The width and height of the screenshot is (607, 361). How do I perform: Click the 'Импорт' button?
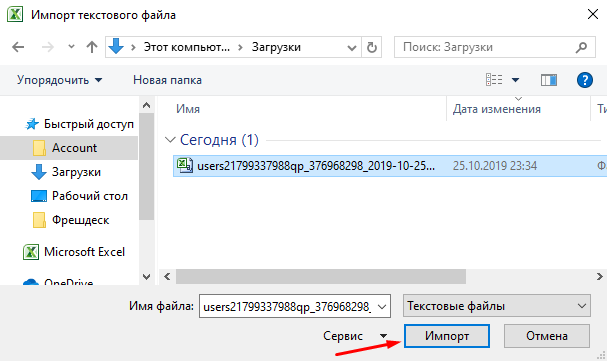click(447, 336)
